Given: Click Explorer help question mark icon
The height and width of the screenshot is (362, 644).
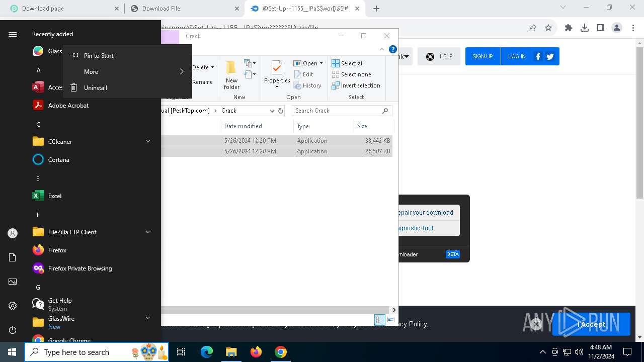Looking at the screenshot, I should [393, 49].
